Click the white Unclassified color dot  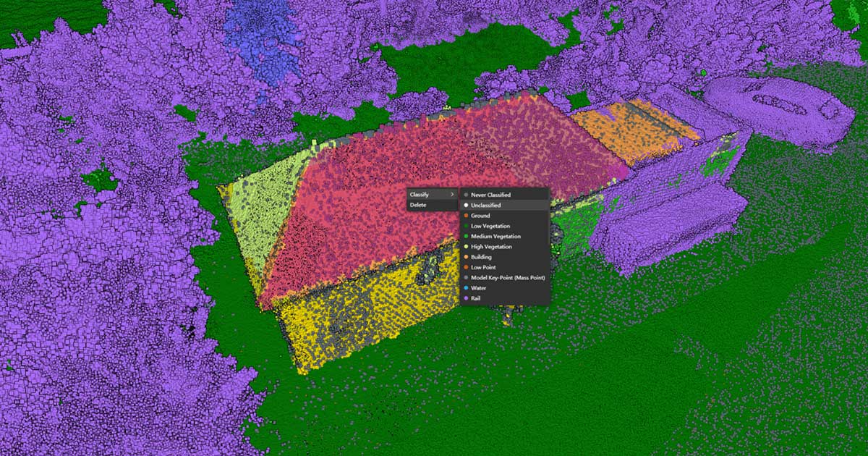point(467,206)
